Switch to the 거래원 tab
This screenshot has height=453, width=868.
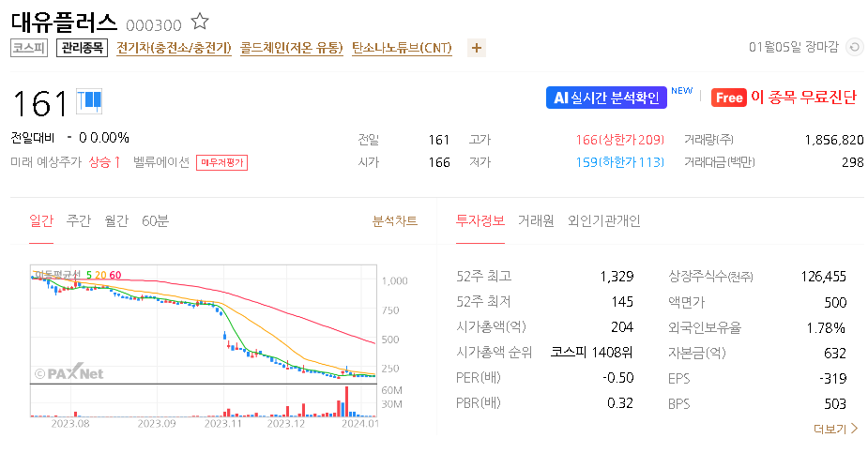point(536,221)
